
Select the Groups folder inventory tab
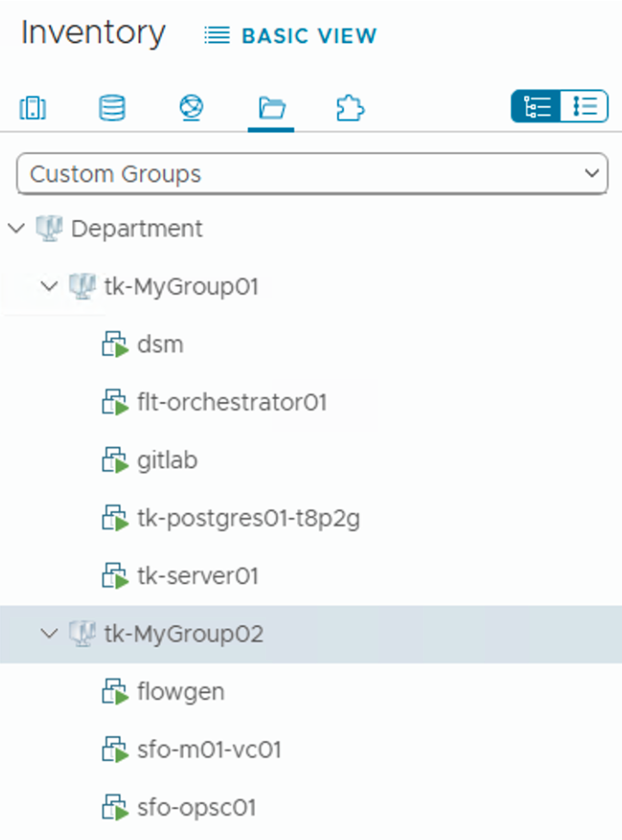271,109
